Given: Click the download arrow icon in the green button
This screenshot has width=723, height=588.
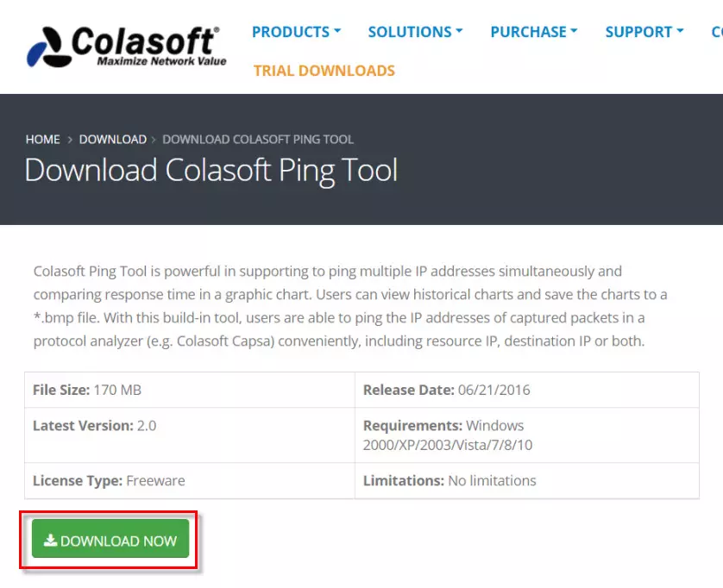Looking at the screenshot, I should click(51, 541).
